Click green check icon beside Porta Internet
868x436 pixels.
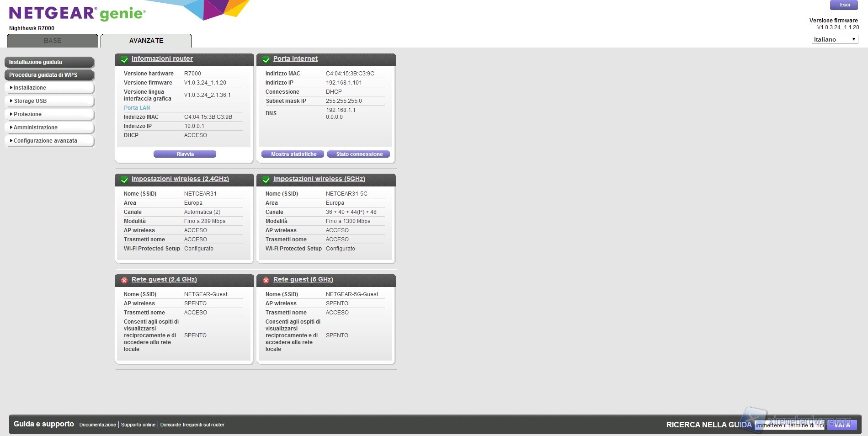click(266, 60)
